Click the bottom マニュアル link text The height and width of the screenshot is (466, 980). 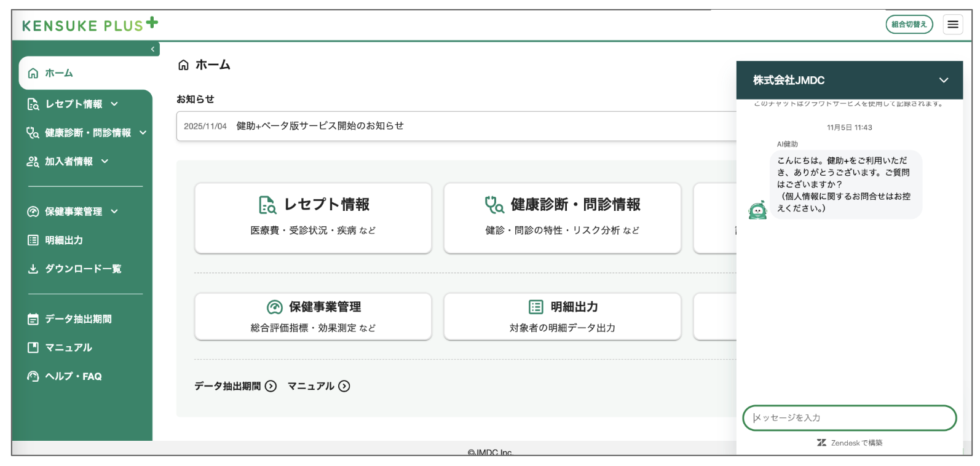point(311,386)
